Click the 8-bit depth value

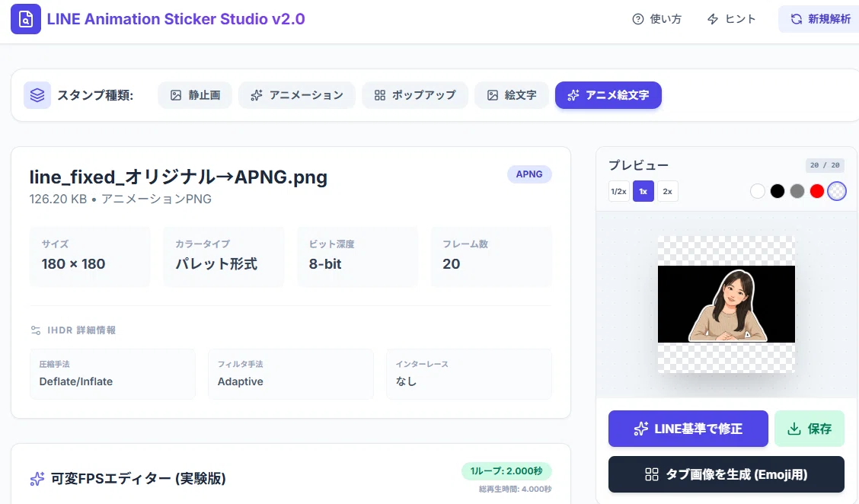point(325,264)
